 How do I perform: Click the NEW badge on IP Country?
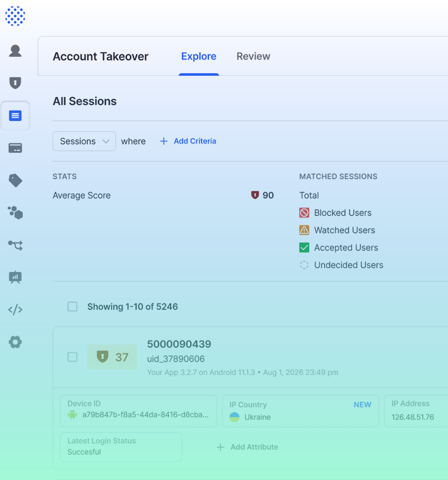point(362,405)
